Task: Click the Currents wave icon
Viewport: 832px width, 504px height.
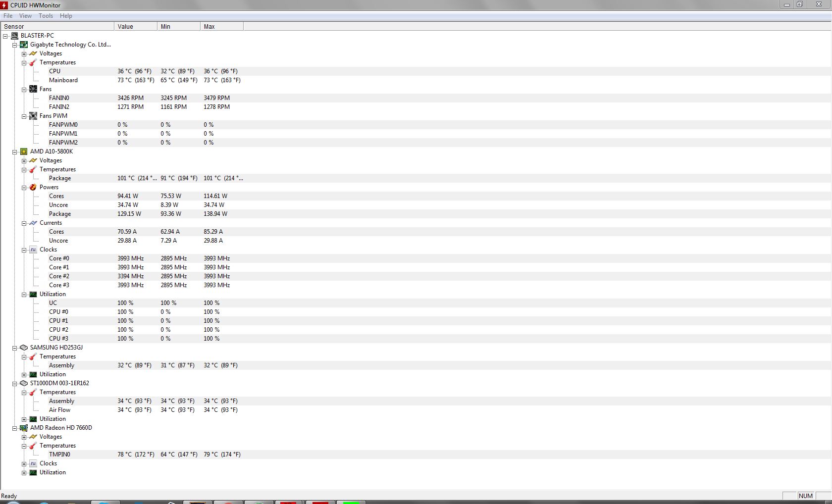Action: [33, 223]
